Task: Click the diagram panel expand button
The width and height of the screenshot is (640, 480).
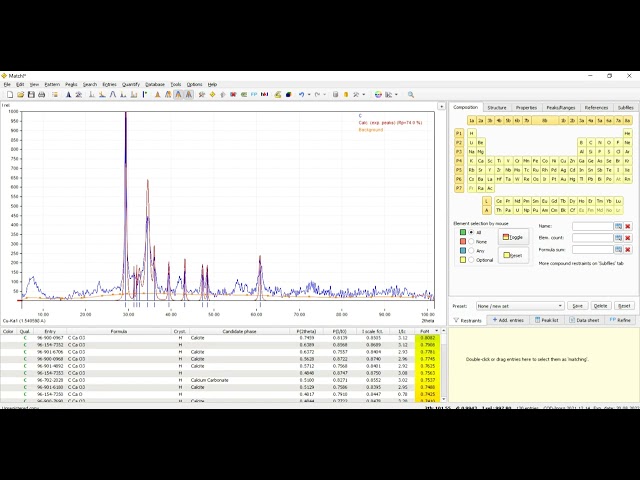Action: click(x=441, y=106)
